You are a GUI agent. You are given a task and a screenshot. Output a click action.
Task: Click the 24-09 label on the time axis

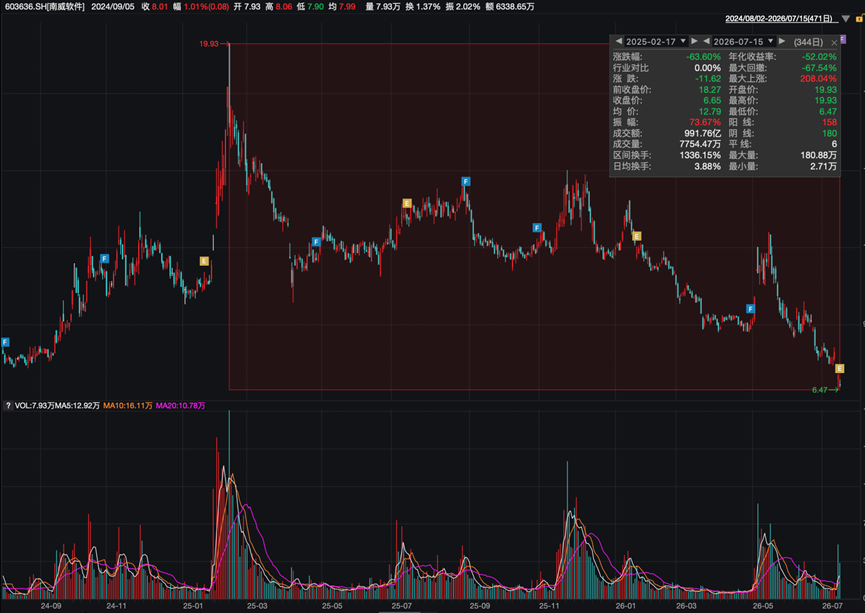tap(51, 606)
